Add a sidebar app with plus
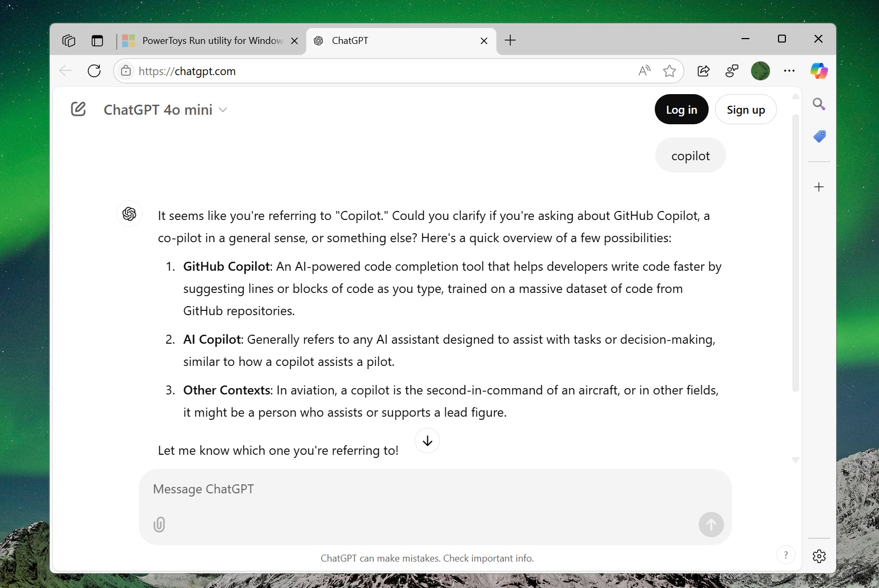 pyautogui.click(x=819, y=187)
